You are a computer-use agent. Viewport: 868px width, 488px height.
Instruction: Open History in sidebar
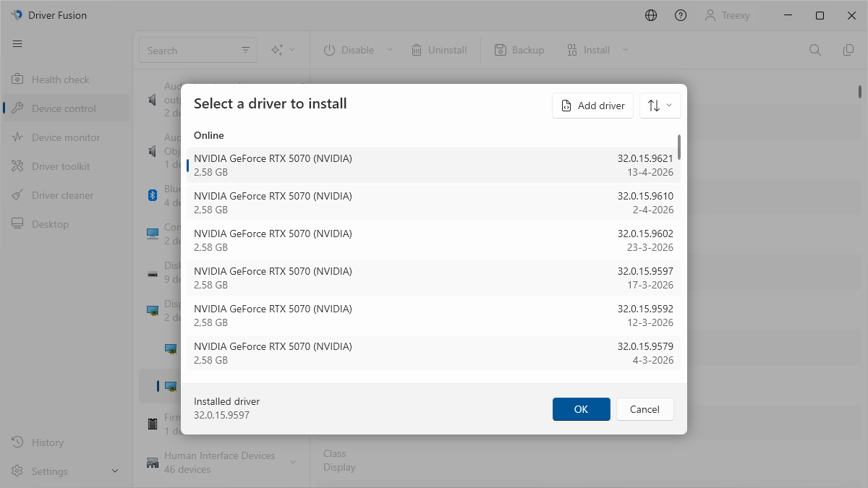(x=48, y=442)
